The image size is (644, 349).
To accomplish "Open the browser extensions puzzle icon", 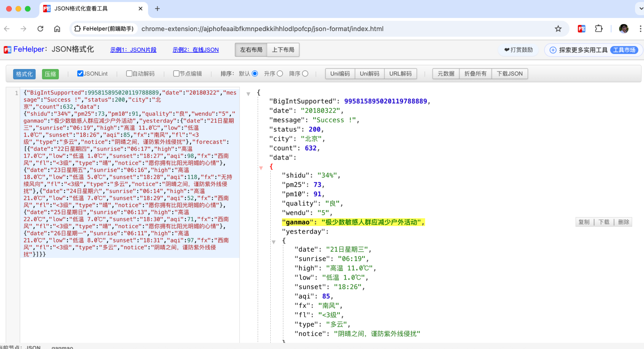I will pyautogui.click(x=599, y=29).
